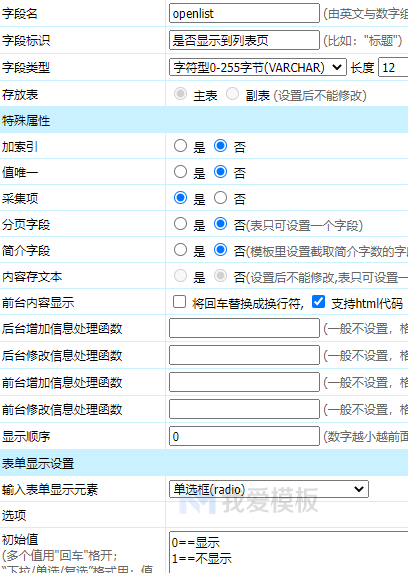Uncheck 支持html代码 checkbox
The height and width of the screenshot is (573, 408).
(x=318, y=302)
